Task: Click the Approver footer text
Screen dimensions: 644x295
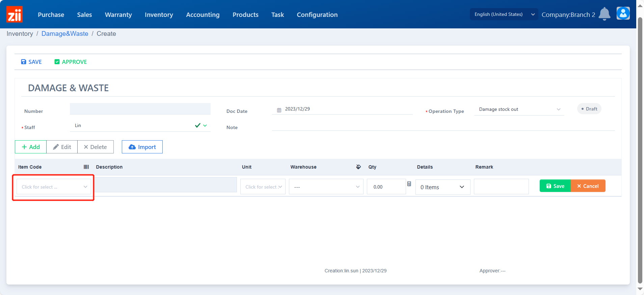Action: tap(492, 271)
